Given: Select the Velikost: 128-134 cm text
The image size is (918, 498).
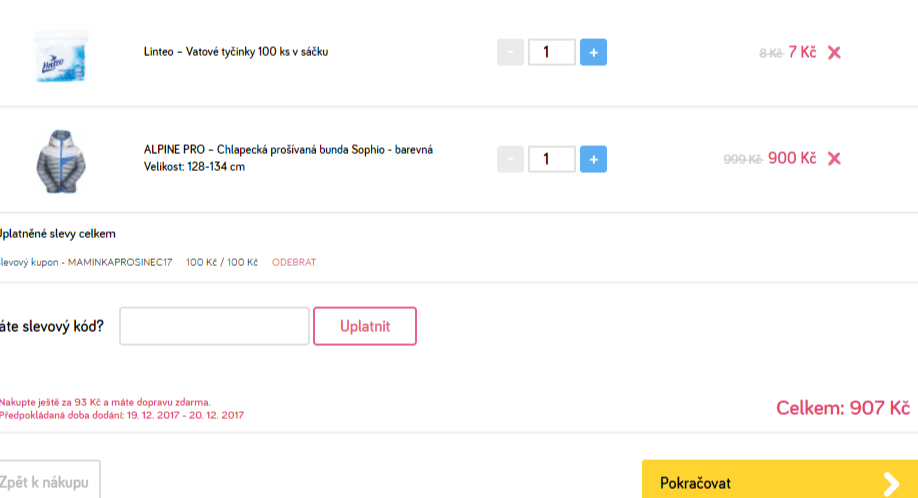Looking at the screenshot, I should pyautogui.click(x=194, y=167).
